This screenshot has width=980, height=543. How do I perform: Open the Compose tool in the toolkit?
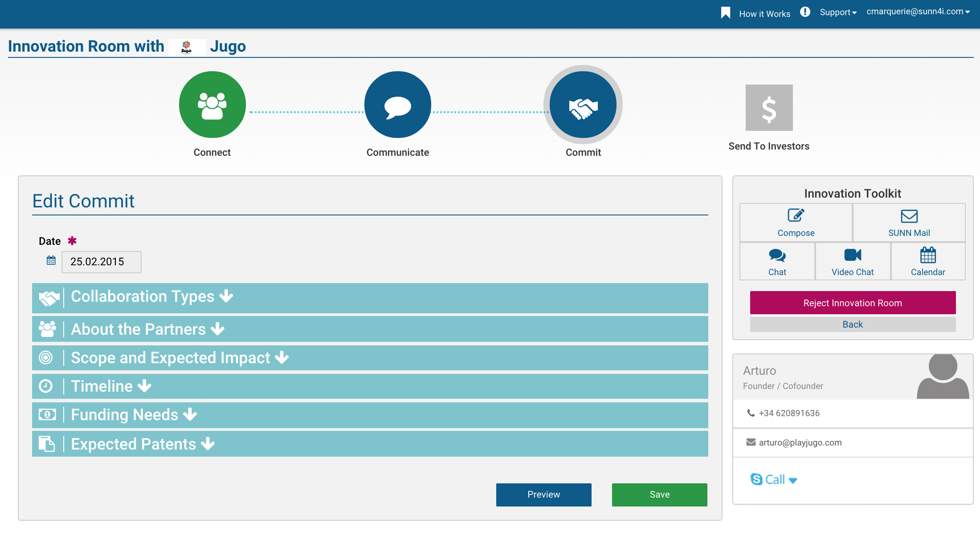point(796,223)
